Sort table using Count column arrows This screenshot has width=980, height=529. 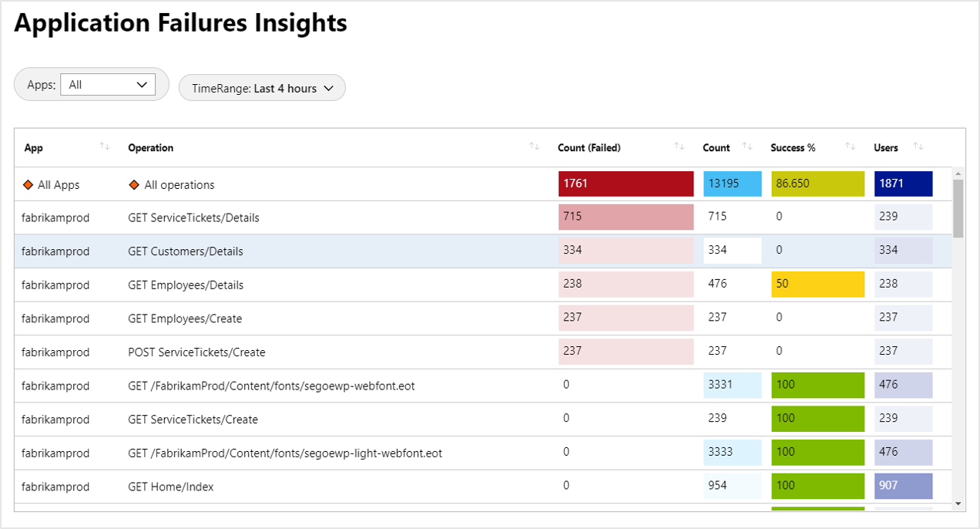click(747, 147)
